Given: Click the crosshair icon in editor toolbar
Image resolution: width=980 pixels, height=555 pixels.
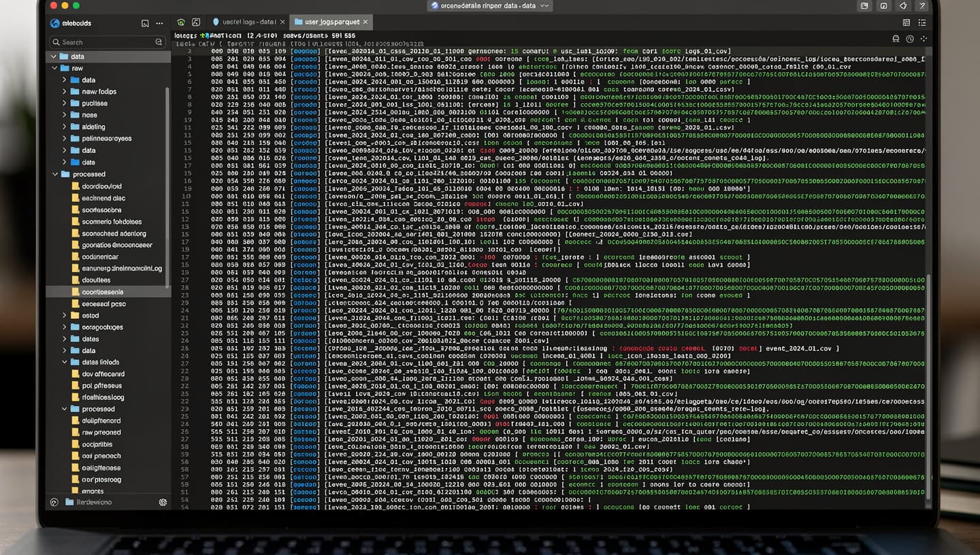Looking at the screenshot, I should click(924, 39).
